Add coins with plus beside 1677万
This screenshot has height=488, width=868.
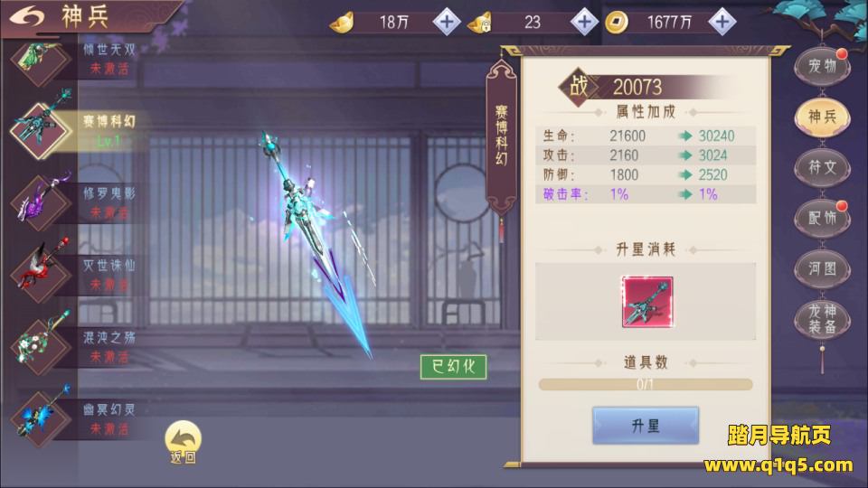pos(722,22)
